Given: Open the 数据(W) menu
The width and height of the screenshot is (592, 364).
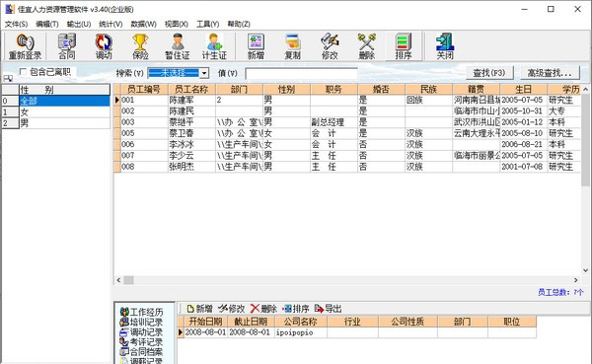Looking at the screenshot, I should coord(143,24).
